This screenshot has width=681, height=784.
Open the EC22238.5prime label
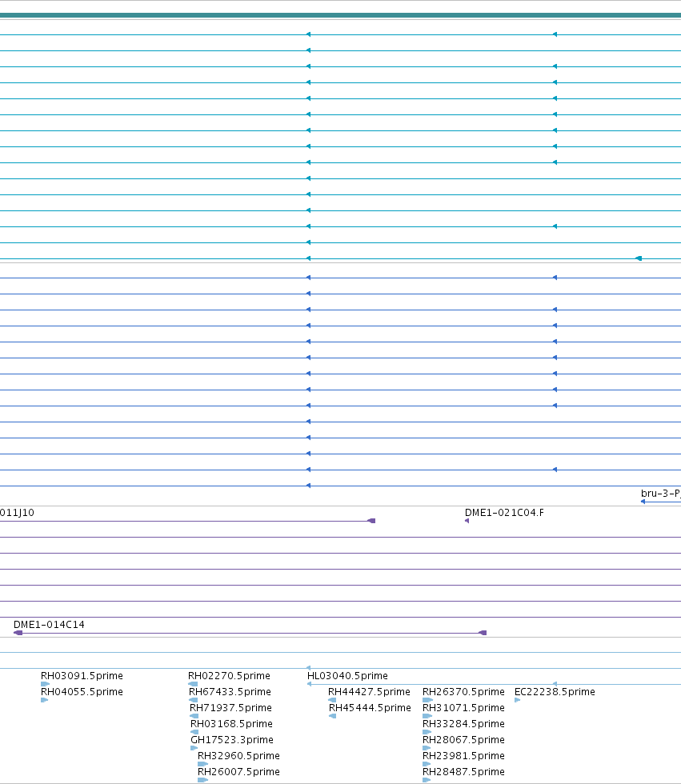click(555, 691)
